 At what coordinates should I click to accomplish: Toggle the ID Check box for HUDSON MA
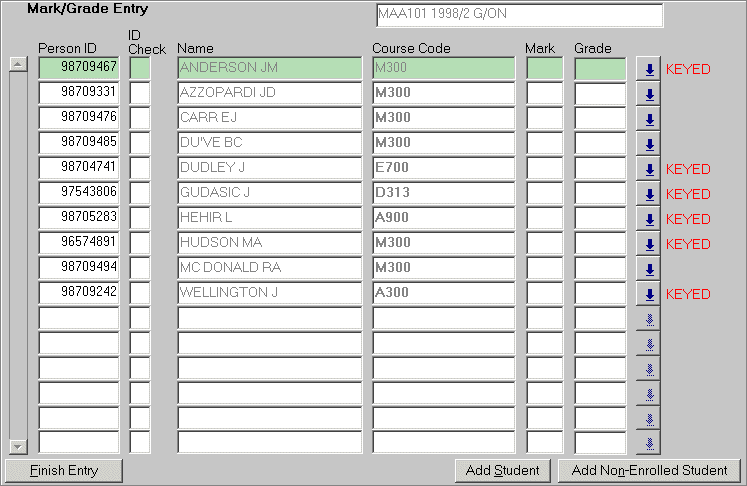point(140,243)
